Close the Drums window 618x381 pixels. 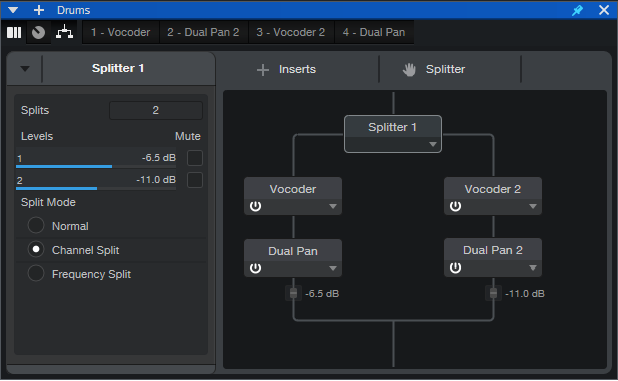coord(604,10)
